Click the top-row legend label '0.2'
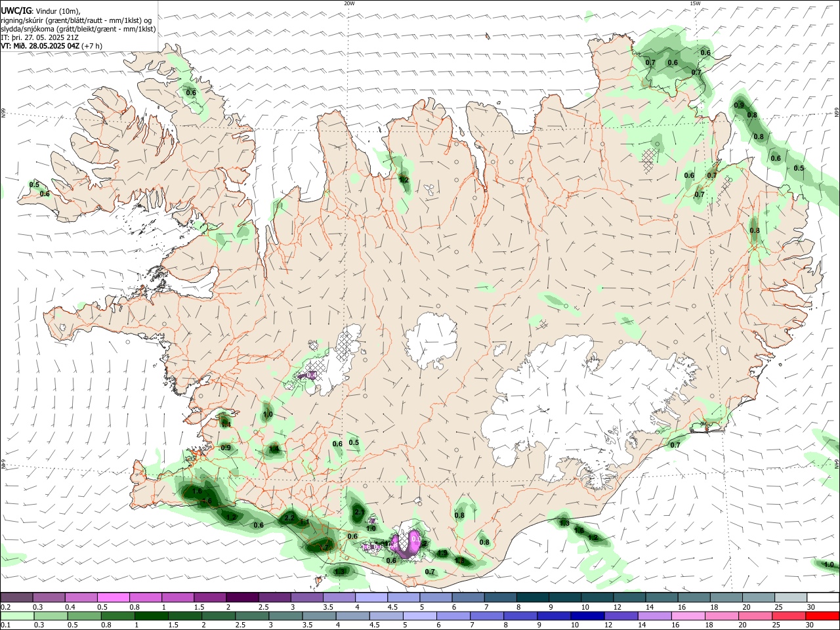This screenshot has width=840, height=630. (x=5, y=607)
